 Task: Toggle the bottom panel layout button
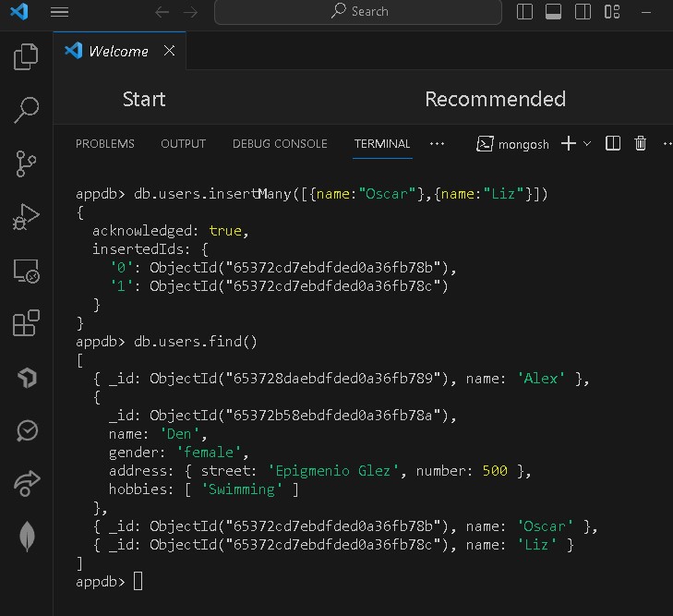click(554, 12)
